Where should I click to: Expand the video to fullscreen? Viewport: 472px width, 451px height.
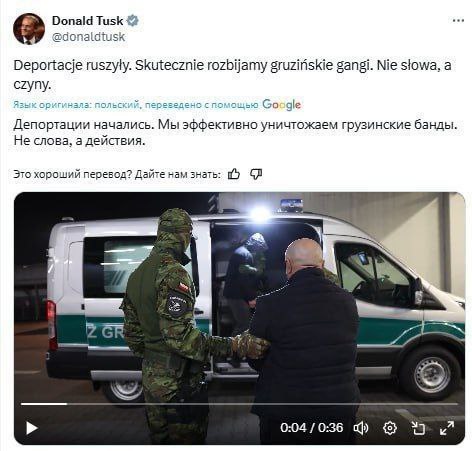pos(447,428)
